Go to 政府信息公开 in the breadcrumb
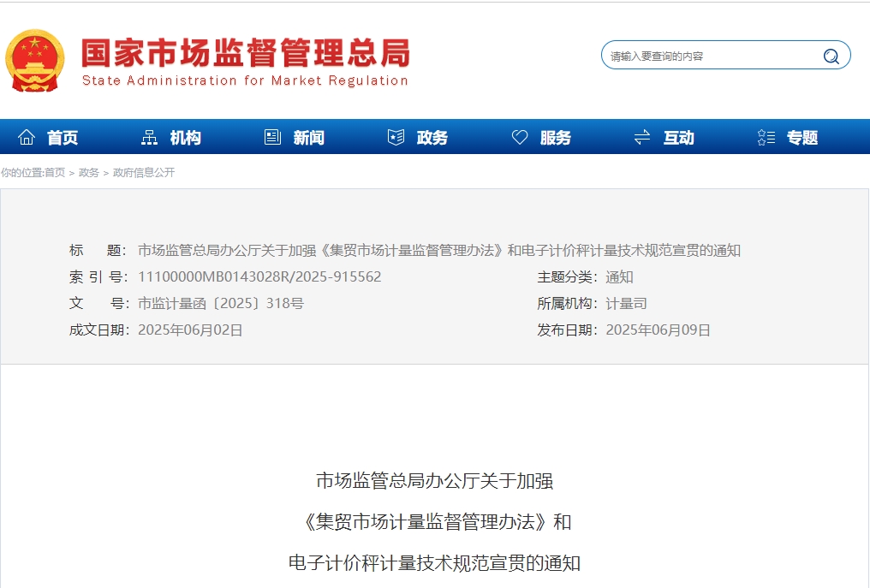The width and height of the screenshot is (870, 588). (144, 173)
